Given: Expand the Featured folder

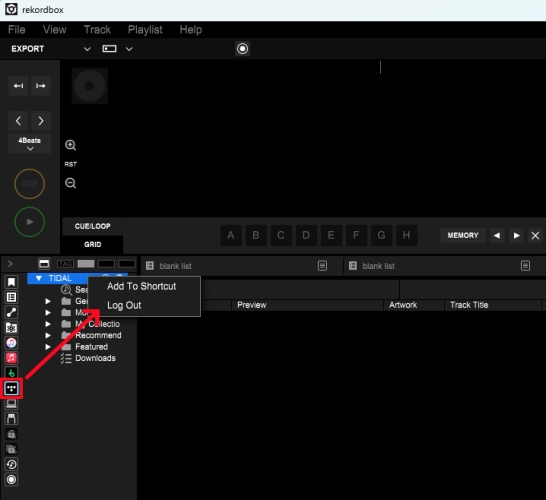Looking at the screenshot, I should click(48, 347).
